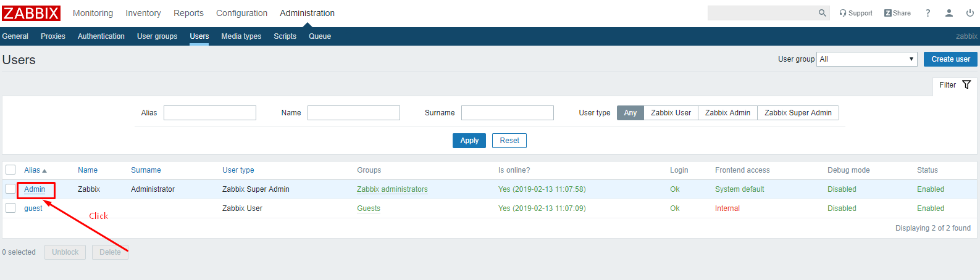Click the Name filter input field
The image size is (980, 280).
pos(354,113)
